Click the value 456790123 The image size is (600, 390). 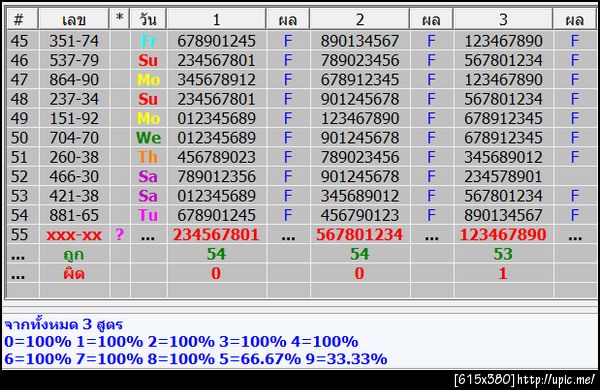(360, 215)
